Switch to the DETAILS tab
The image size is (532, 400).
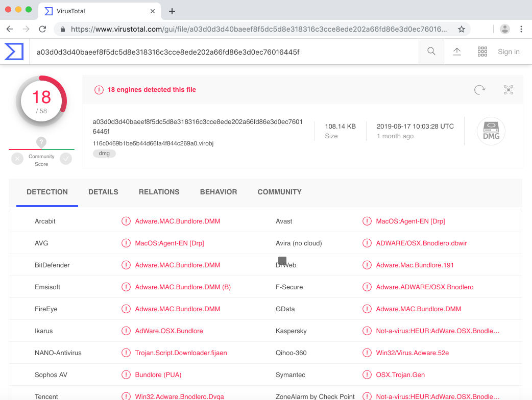tap(103, 192)
